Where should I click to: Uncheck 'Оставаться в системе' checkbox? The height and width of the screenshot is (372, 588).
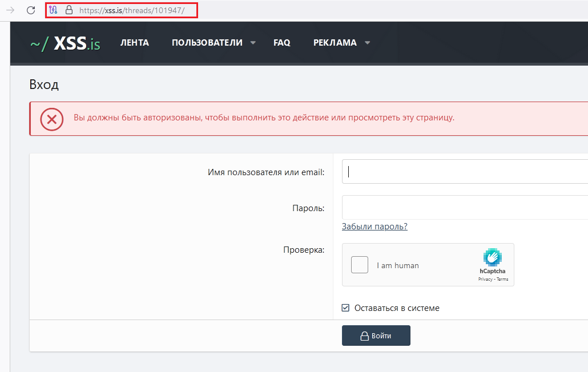(x=345, y=308)
